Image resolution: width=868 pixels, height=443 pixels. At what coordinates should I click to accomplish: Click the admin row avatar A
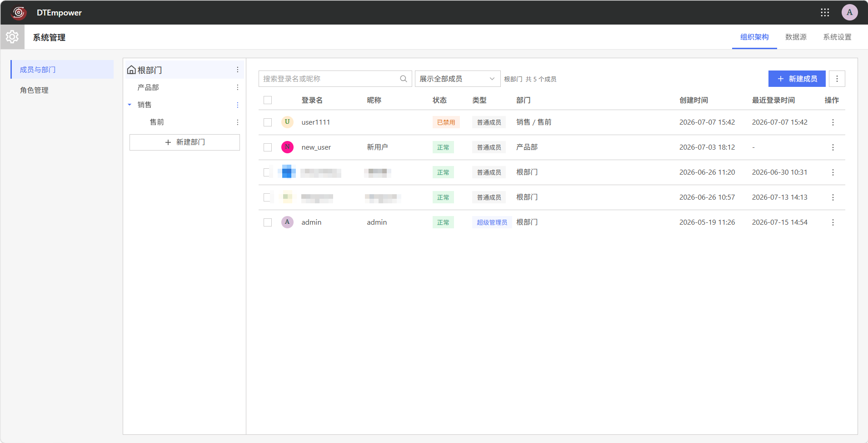[x=287, y=222]
